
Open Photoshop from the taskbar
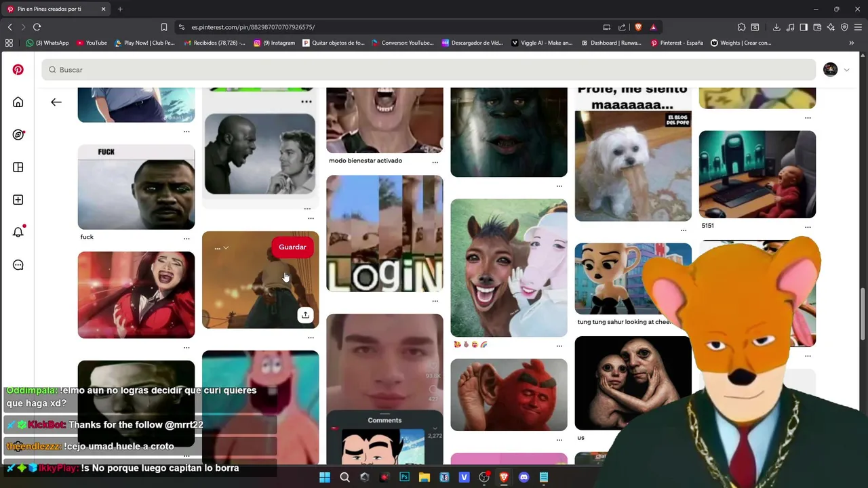pos(404,477)
